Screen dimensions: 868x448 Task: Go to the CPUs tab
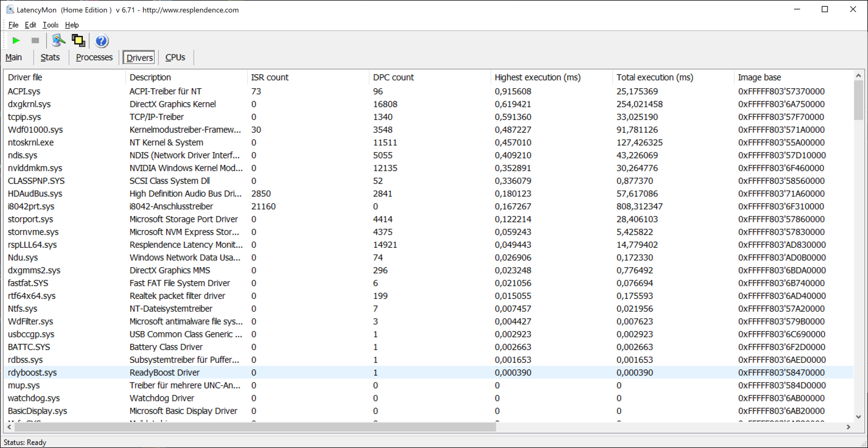click(x=175, y=57)
